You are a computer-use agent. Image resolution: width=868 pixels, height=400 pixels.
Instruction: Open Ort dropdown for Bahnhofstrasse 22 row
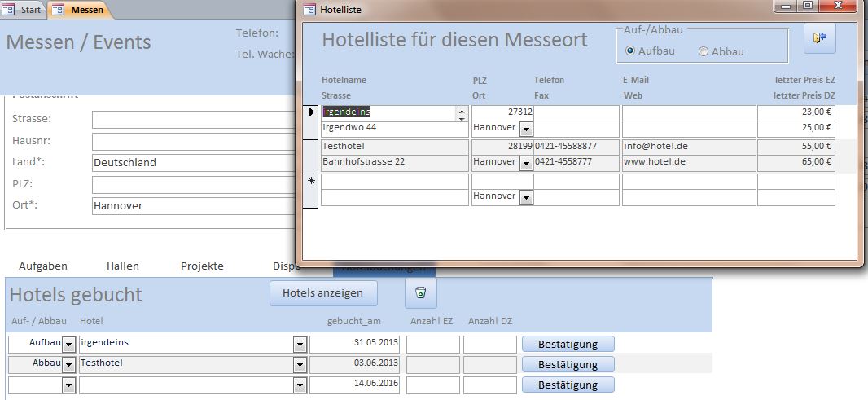pos(526,163)
